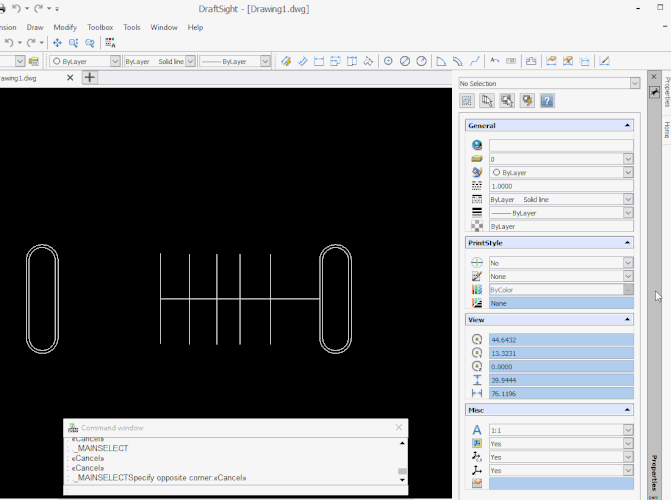Click the Smart Dimension lightning icon
Viewport: 671px width, 500px height.
[286, 61]
